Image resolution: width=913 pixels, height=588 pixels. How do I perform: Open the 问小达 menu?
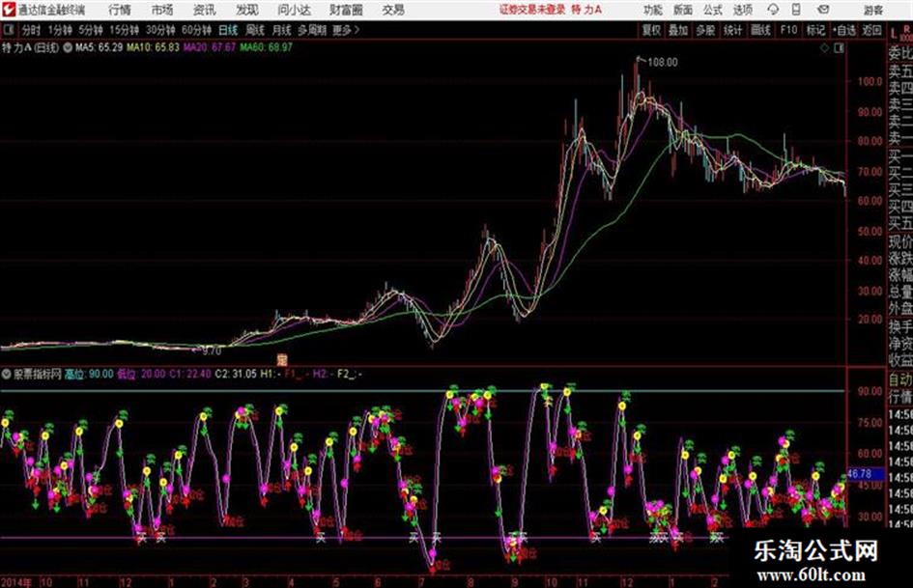tap(294, 10)
